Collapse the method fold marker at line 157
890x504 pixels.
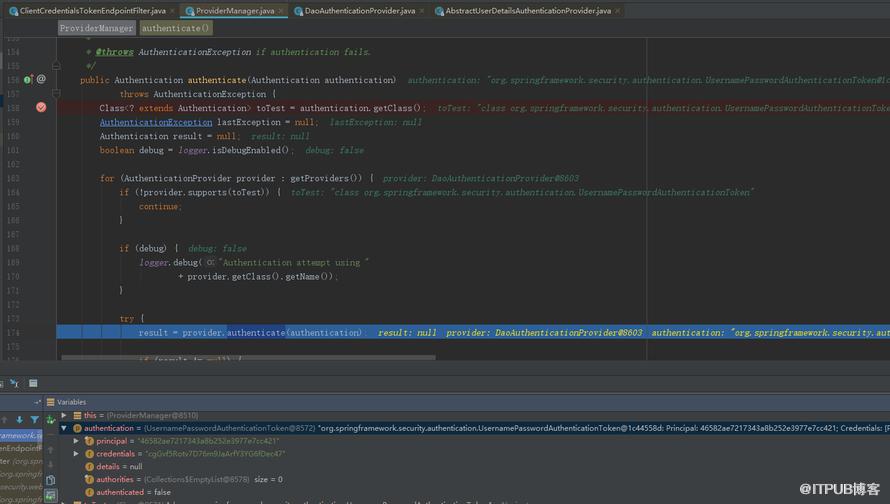(x=56, y=94)
